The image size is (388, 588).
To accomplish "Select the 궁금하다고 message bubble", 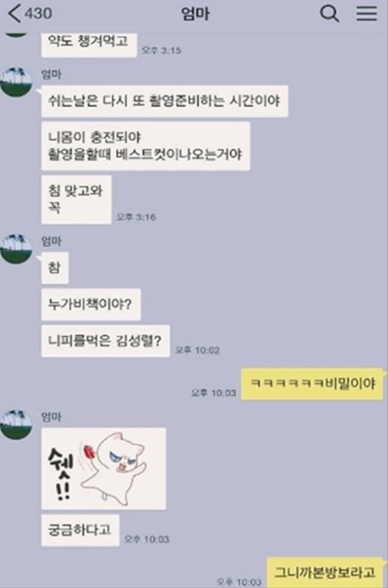I will pos(80,530).
